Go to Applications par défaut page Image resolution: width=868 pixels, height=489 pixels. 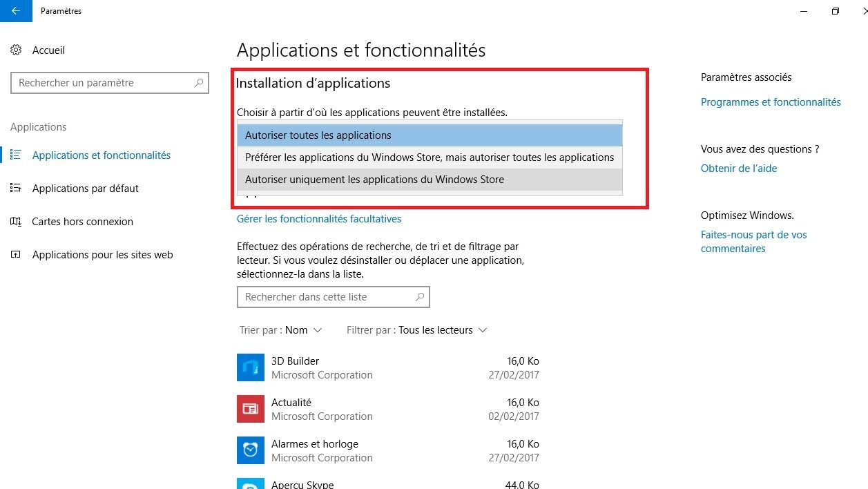tap(86, 189)
